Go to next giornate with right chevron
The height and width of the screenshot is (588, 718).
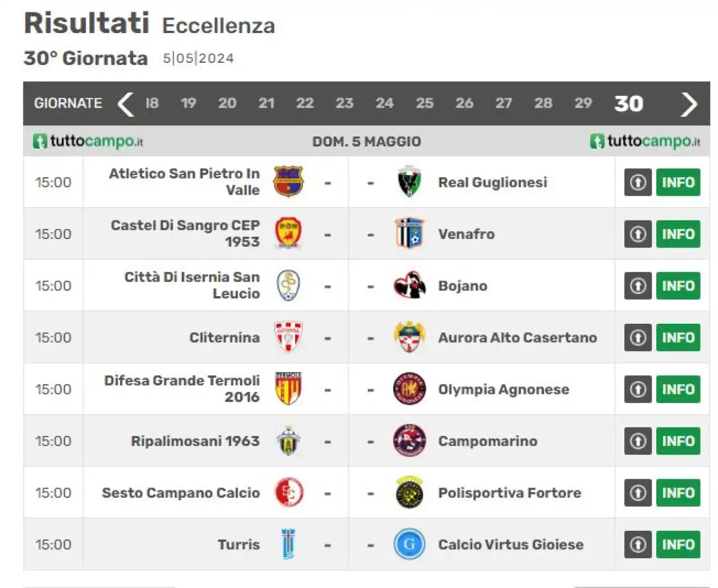click(x=689, y=104)
